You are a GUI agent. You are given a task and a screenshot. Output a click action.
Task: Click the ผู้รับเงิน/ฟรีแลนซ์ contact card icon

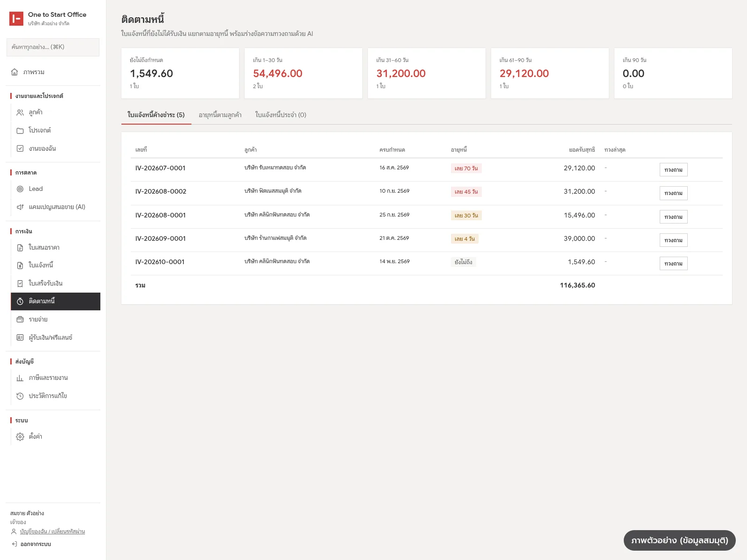tap(20, 337)
